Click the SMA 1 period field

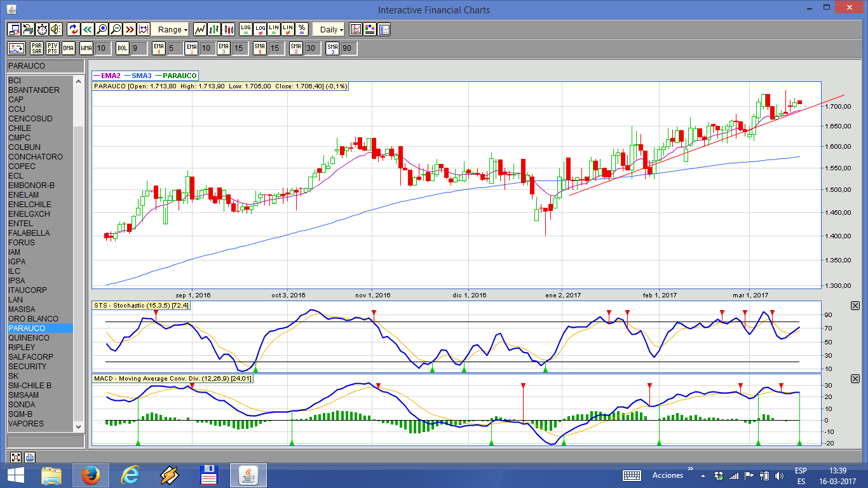click(275, 48)
